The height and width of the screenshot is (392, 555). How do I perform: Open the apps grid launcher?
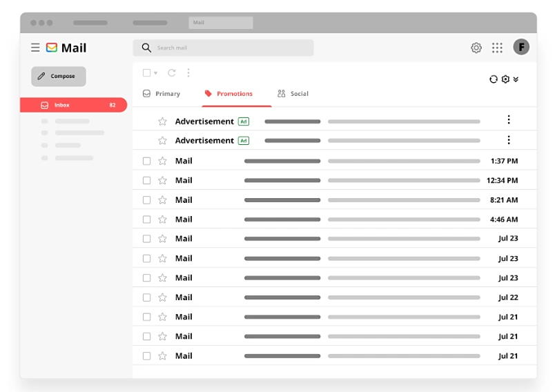(497, 48)
